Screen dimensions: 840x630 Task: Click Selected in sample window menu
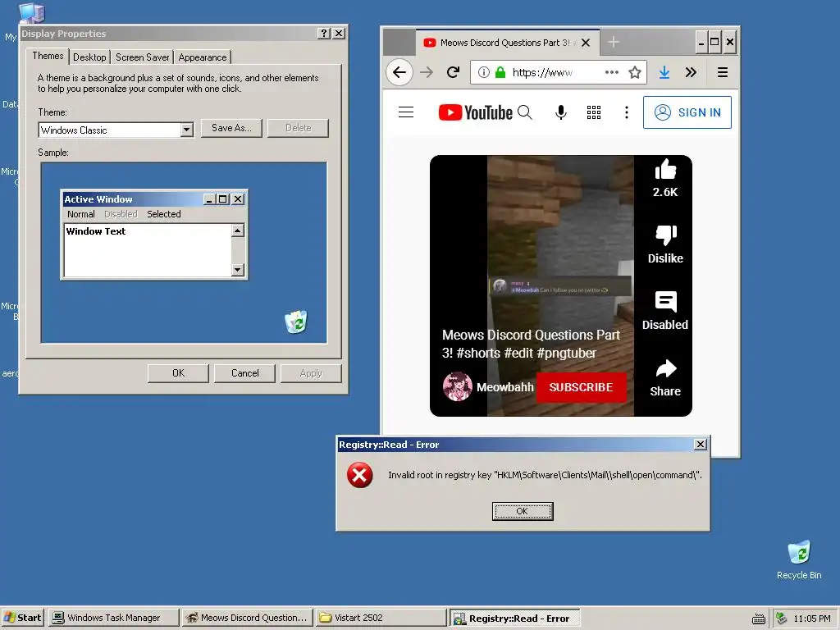[164, 214]
